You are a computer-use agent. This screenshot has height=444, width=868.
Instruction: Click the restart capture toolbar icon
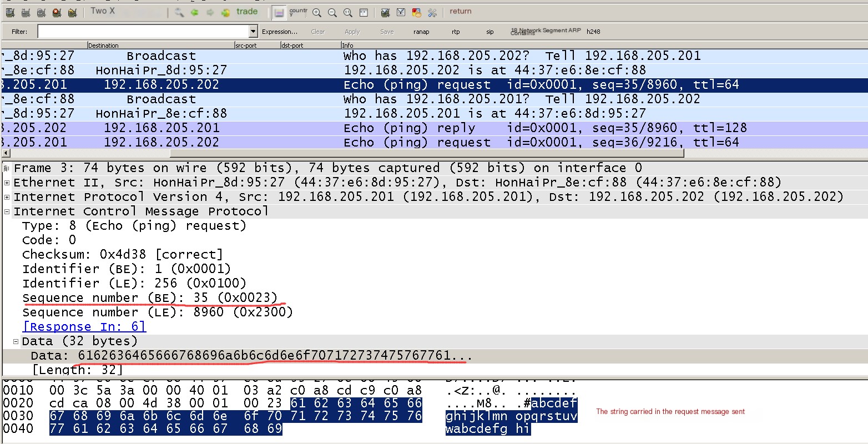click(72, 12)
